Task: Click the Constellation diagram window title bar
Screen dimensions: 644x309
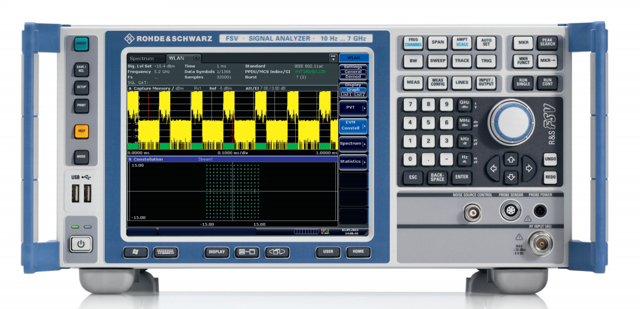Action: pos(231,159)
